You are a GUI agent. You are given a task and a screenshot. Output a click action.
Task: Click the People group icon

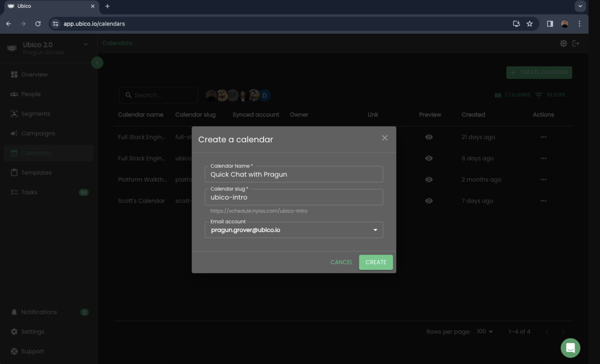tap(14, 94)
